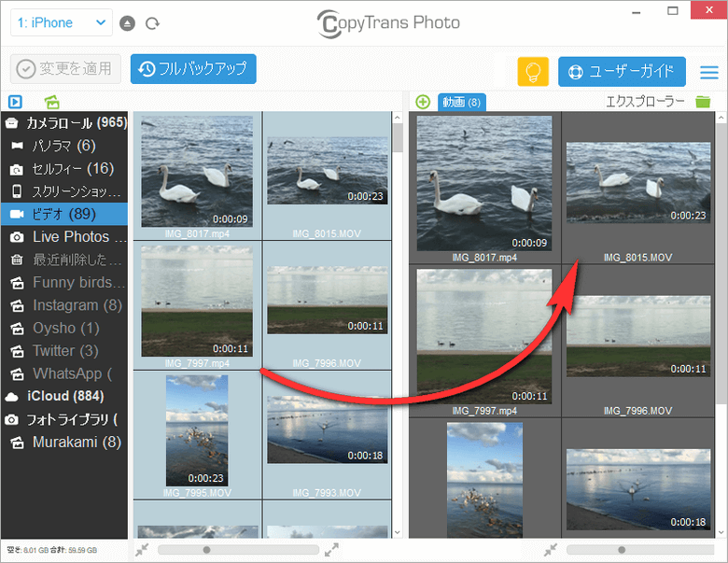Select ビデオ (89) album
Image resolution: width=728 pixels, height=563 pixels.
pyautogui.click(x=64, y=214)
